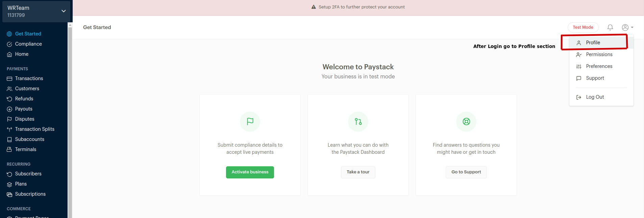The image size is (644, 218).
Task: Click the RECURRING section label
Action: tap(19, 164)
